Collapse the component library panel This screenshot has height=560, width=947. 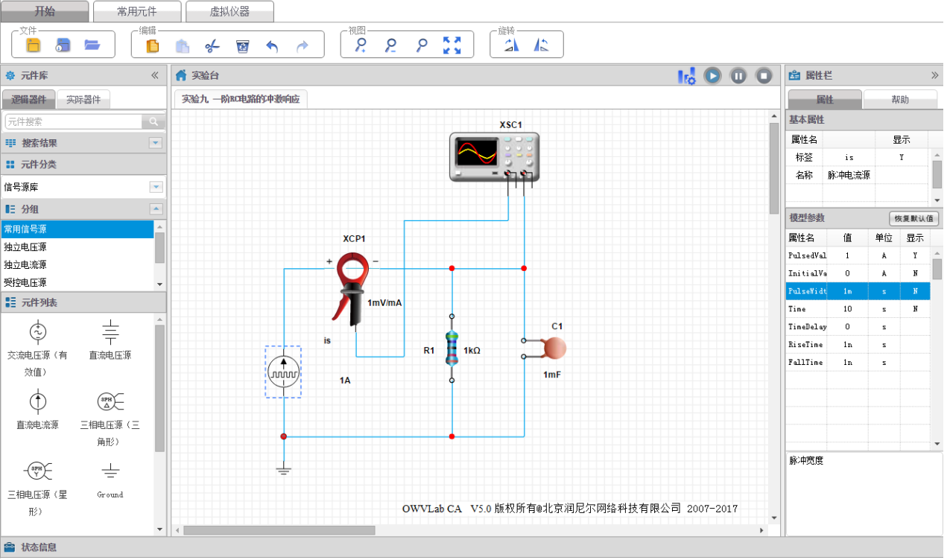point(155,75)
